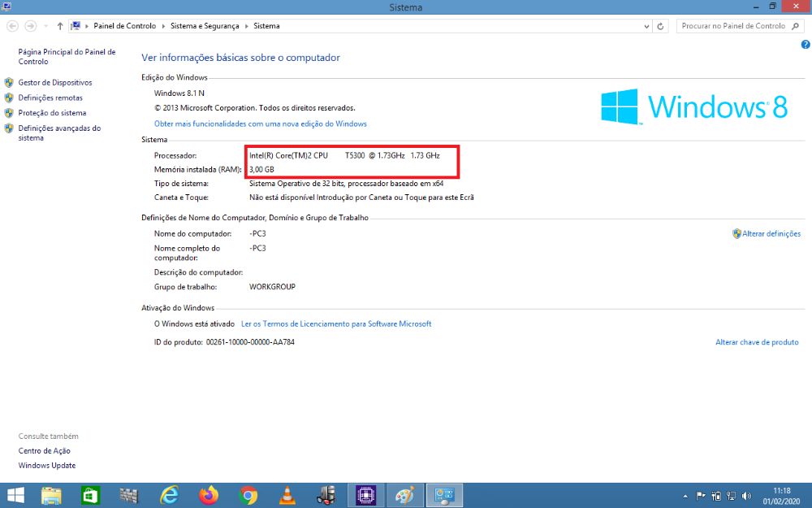Show hidden tray icons arrow

point(685,496)
